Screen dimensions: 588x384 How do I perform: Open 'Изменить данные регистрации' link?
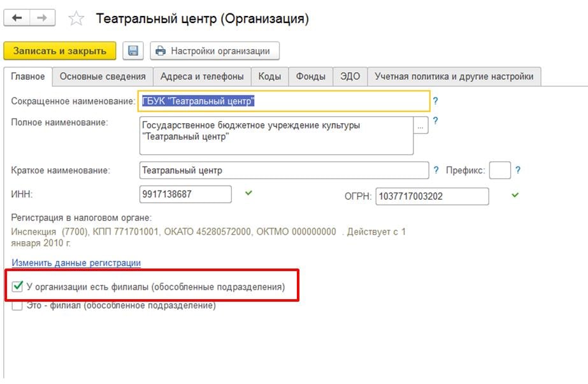tap(76, 263)
